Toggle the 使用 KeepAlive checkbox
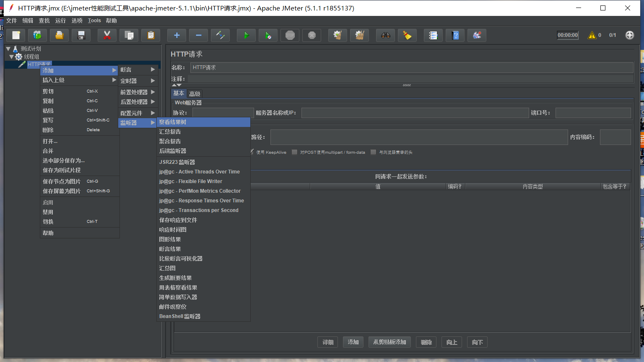 [x=252, y=152]
